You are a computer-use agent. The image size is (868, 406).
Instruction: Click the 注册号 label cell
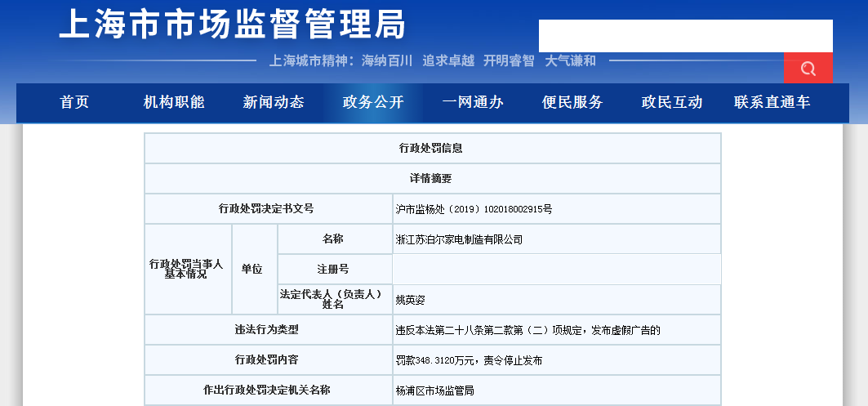[x=335, y=270]
